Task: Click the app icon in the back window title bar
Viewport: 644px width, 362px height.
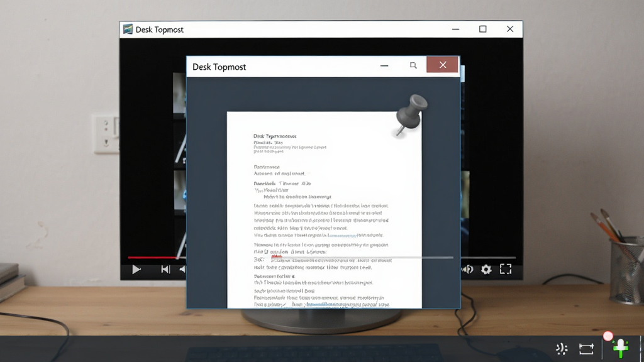Action: 128,29
